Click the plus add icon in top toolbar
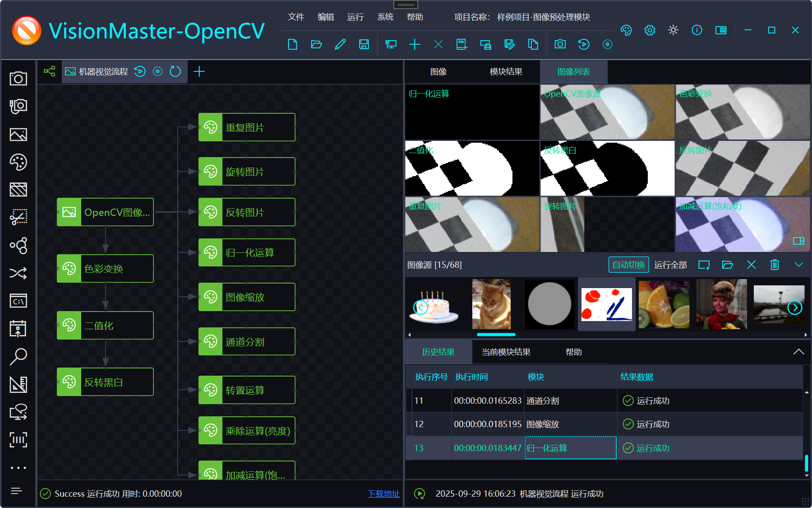The height and width of the screenshot is (508, 812). [415, 44]
